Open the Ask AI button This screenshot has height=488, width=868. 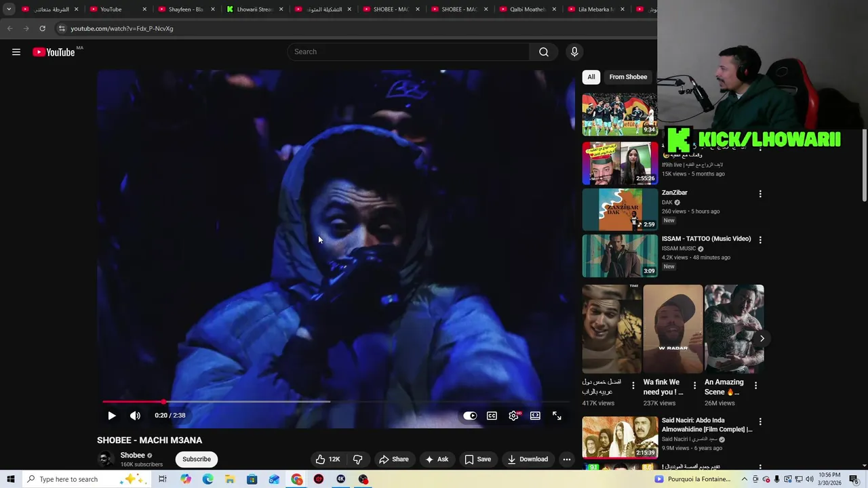click(437, 460)
